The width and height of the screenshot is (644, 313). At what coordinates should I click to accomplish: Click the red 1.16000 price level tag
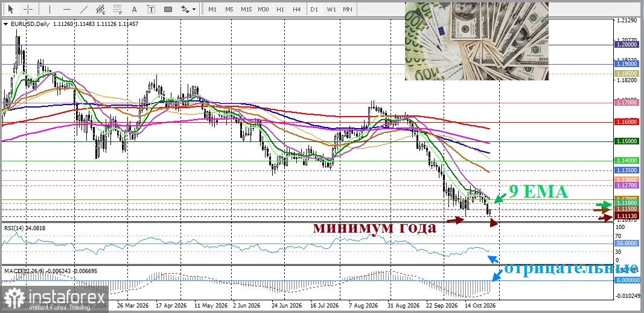click(626, 122)
